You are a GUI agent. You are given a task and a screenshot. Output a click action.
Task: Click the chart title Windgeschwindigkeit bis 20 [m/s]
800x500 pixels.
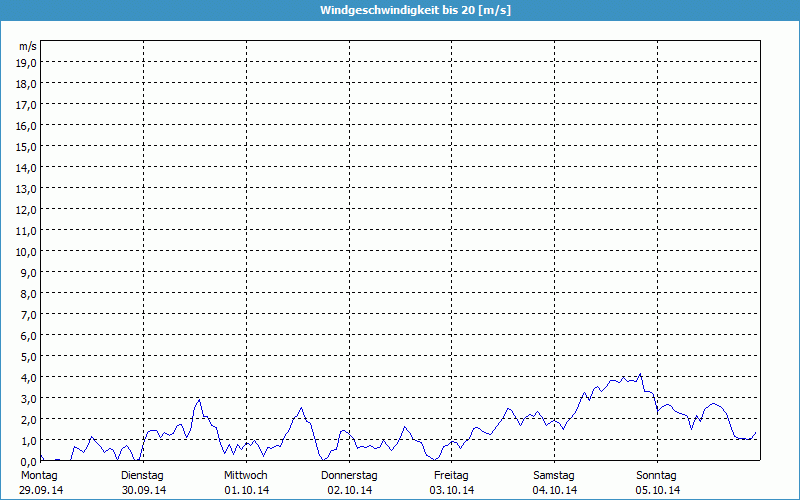point(400,10)
